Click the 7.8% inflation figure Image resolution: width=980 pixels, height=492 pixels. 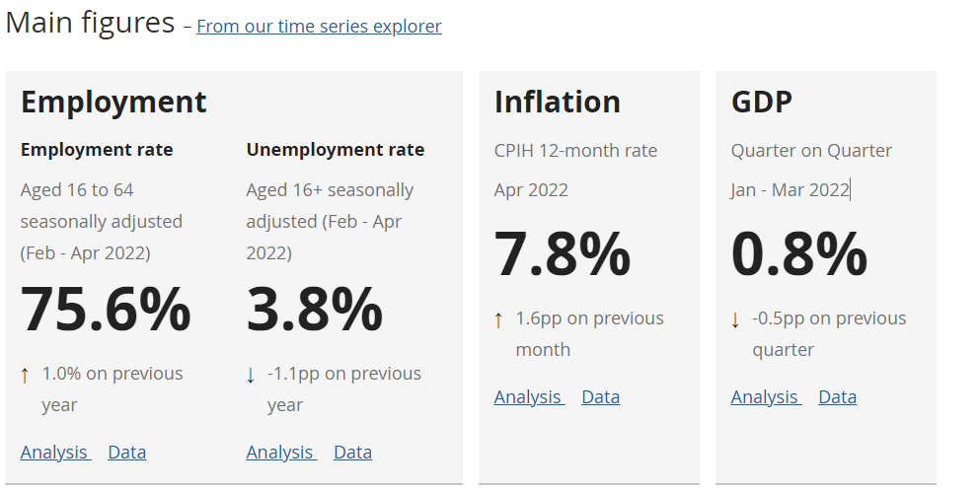tap(562, 253)
